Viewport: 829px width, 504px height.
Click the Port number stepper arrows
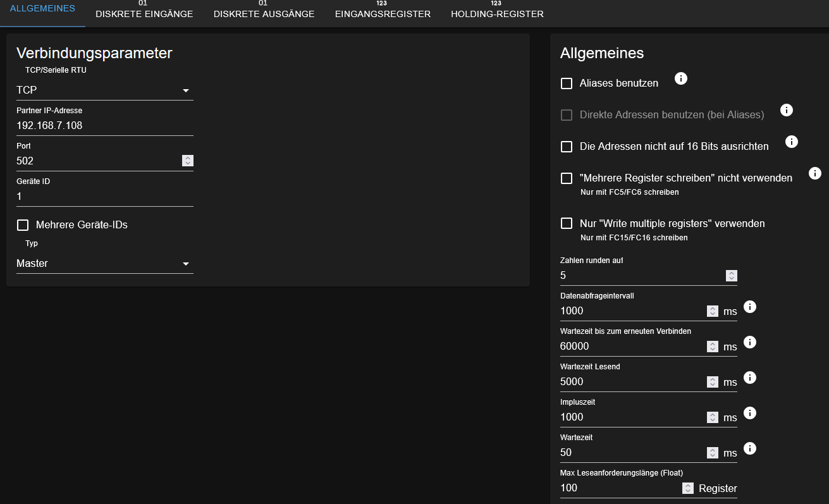(187, 161)
